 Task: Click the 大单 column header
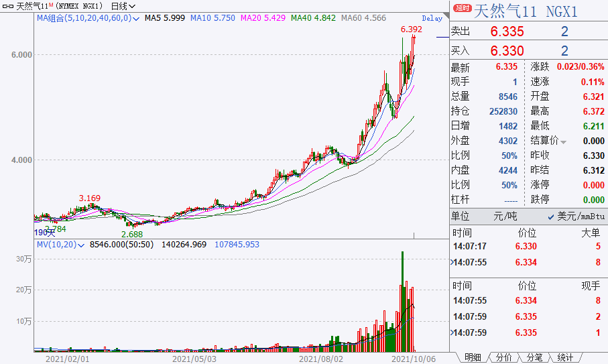click(x=591, y=233)
